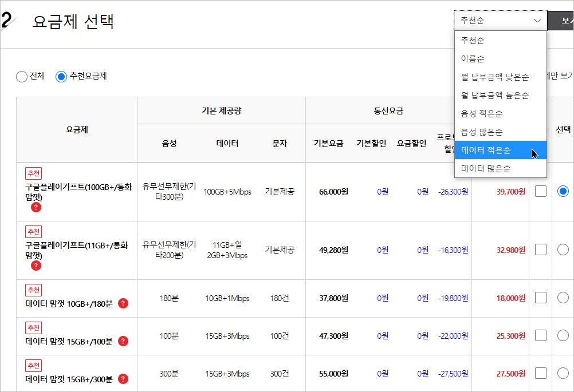Screen dimensions: 574x392
Task: Check the compare box for 18,000원 plan
Action: (x=540, y=298)
